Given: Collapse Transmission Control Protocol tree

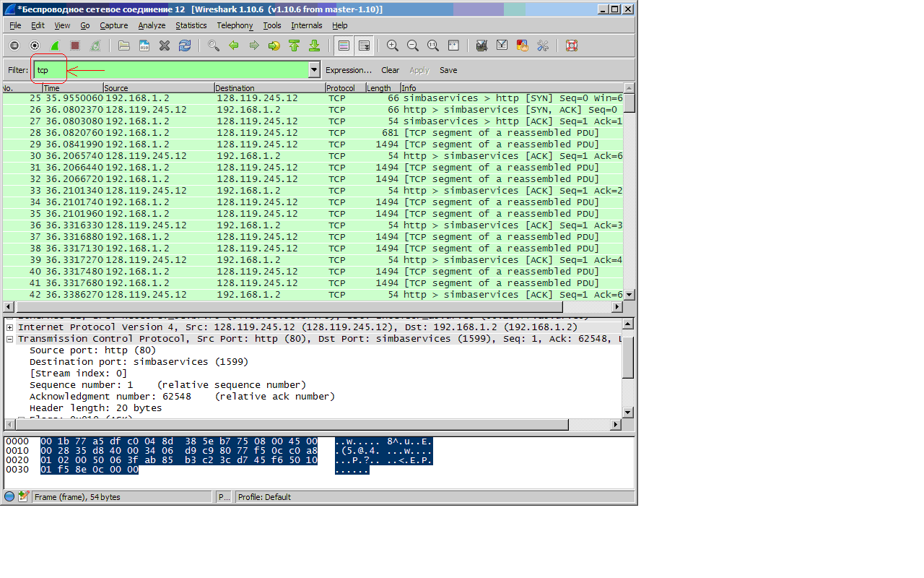Looking at the screenshot, I should [10, 339].
